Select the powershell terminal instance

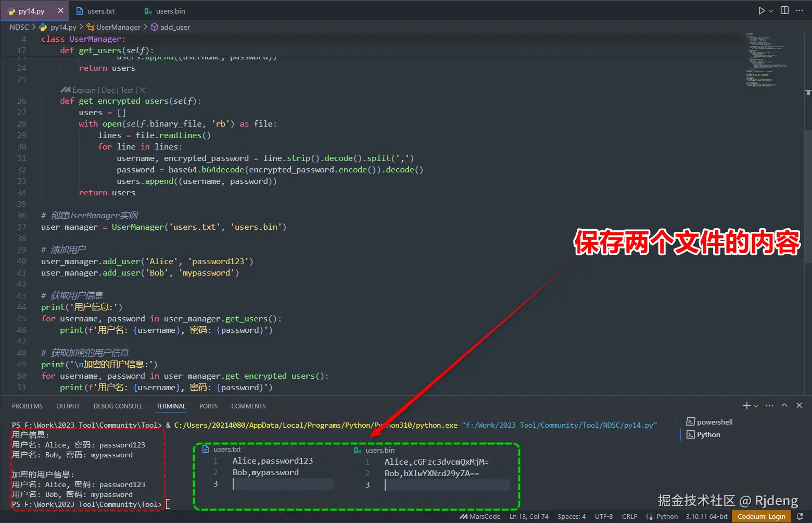[709, 422]
